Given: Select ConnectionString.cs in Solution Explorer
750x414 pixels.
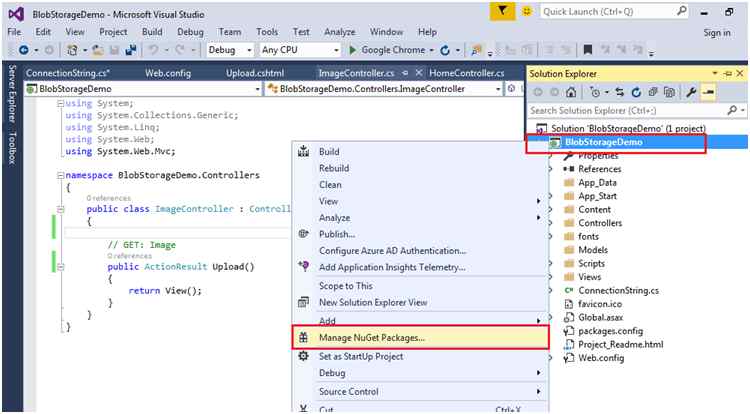Looking at the screenshot, I should pos(618,290).
